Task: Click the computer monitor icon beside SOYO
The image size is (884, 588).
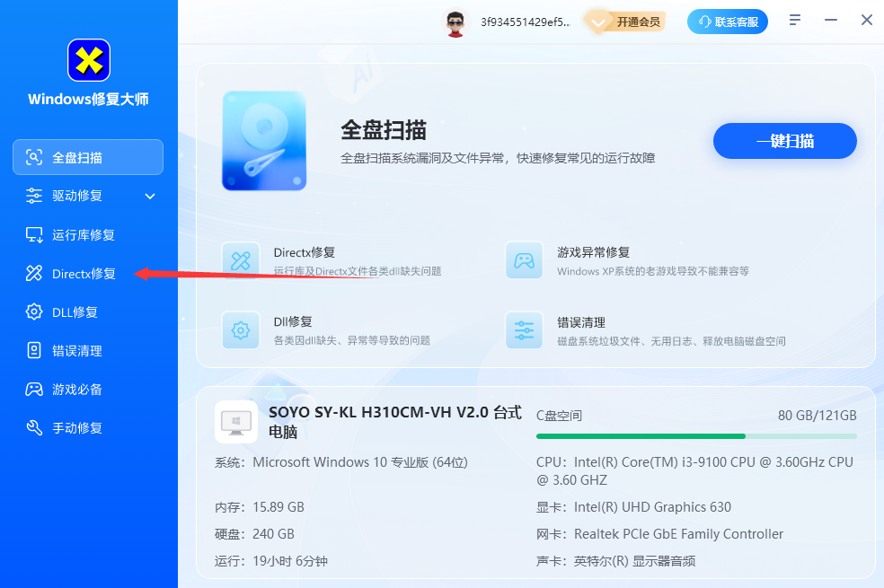Action: pos(236,422)
